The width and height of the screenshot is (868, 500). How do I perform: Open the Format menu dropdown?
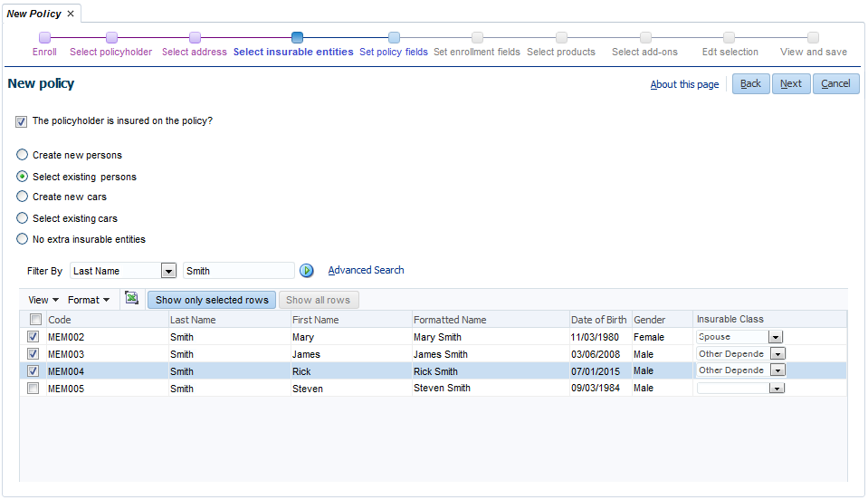[89, 300]
